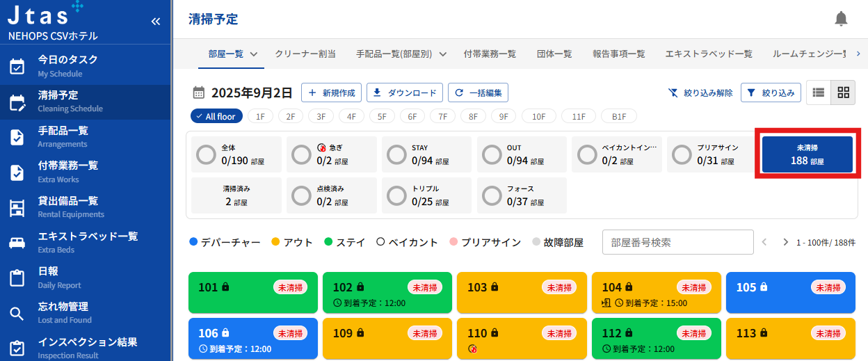Select the 3F floor filter chip
868x361 pixels.
(x=321, y=116)
